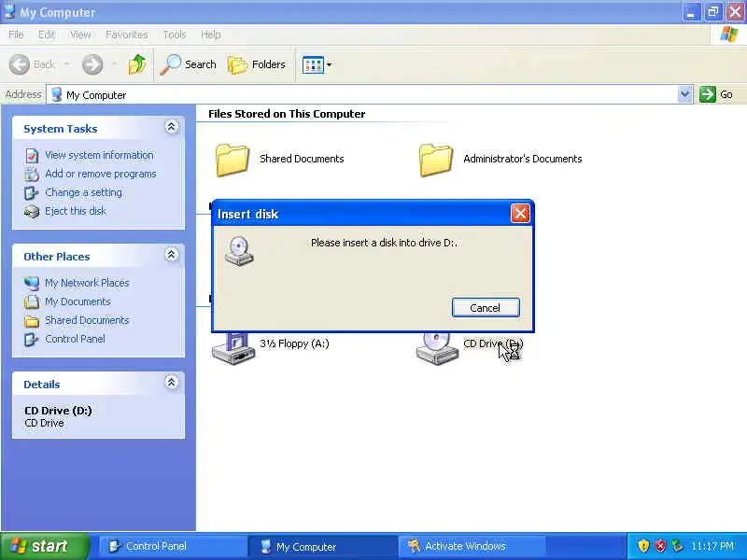Go up one folder level icon
747x560 pixels.
[x=137, y=64]
